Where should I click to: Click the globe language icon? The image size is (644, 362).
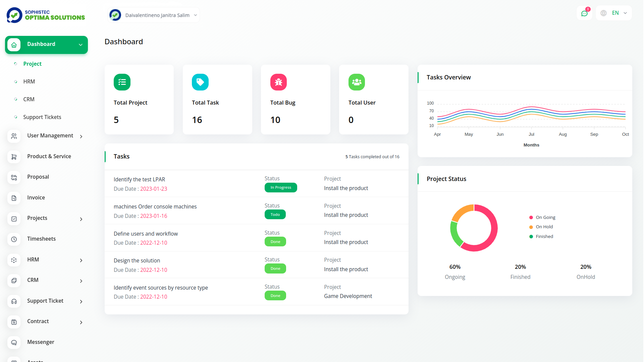click(603, 13)
